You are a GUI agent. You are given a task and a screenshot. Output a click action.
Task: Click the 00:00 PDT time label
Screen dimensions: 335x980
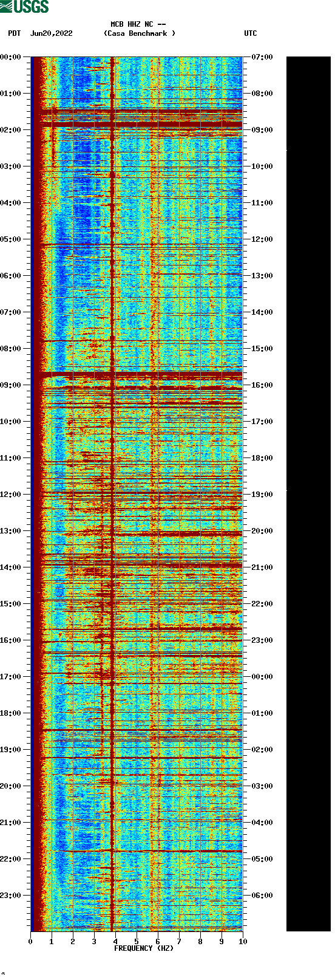coord(10,57)
